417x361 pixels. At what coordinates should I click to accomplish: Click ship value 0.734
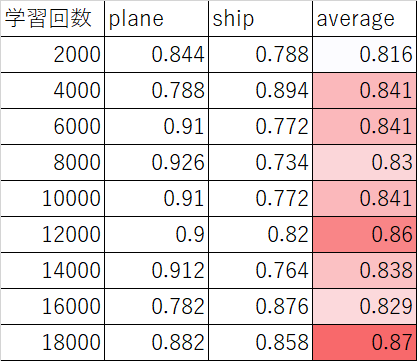(260, 162)
